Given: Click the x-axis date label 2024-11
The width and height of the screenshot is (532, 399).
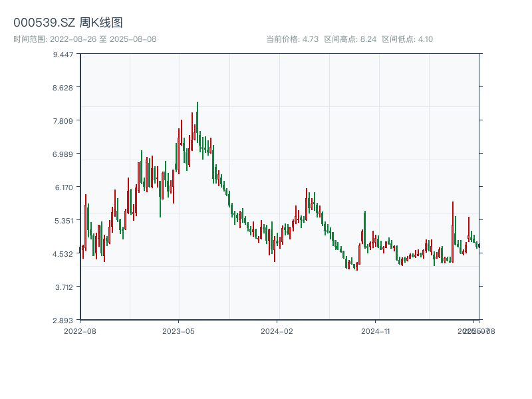Looking at the screenshot, I should (x=376, y=331).
